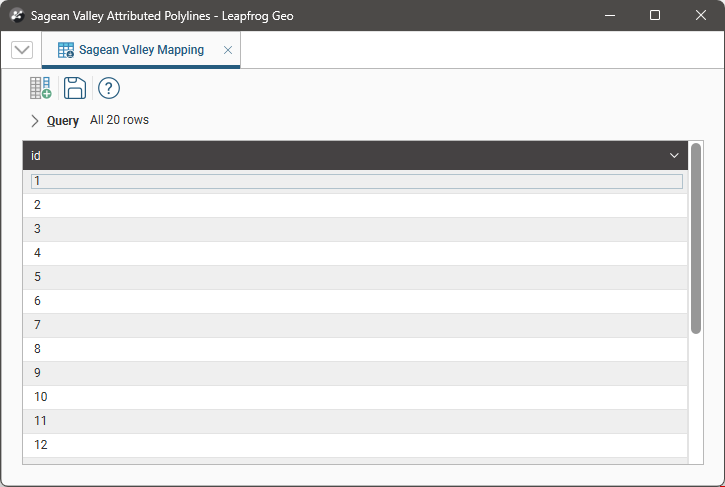725x487 pixels.
Task: Open help via question mark icon
Action: point(109,88)
